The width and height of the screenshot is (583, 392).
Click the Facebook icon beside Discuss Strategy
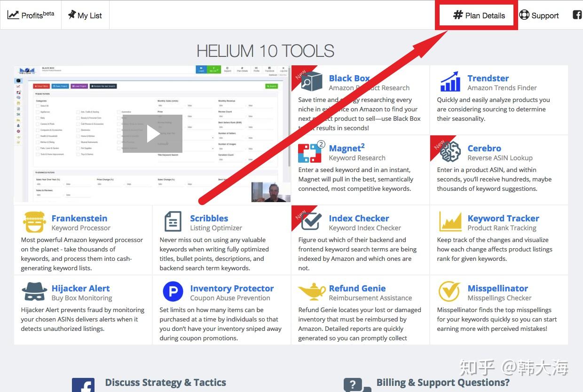[83, 385]
